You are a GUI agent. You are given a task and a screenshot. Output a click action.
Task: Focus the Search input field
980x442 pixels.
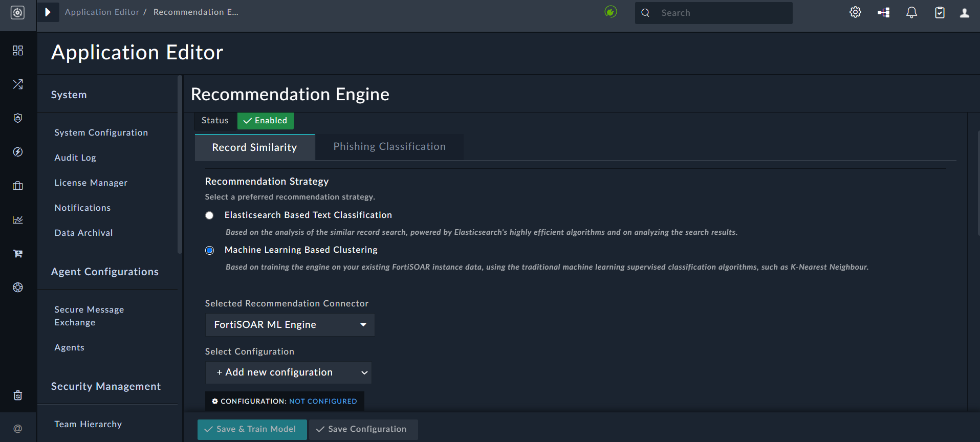tap(714, 13)
